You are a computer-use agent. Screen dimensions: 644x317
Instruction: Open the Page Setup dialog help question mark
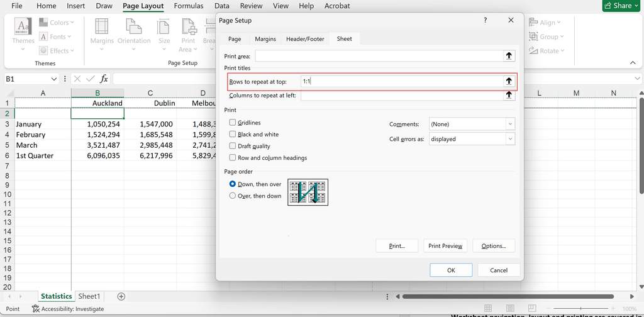pyautogui.click(x=485, y=20)
